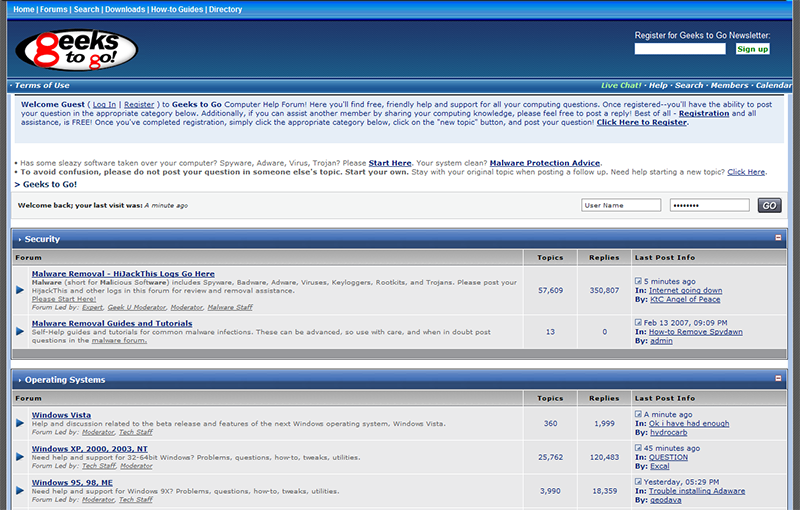
Task: Open Click Here new topic help link
Action: tap(746, 172)
